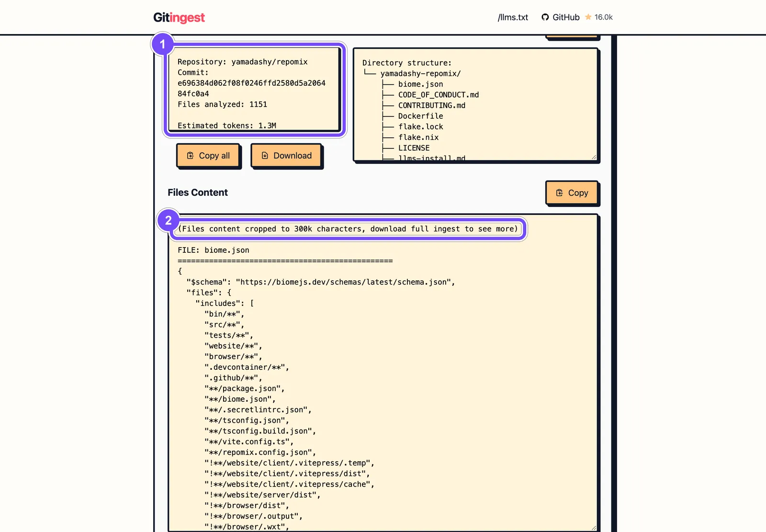Click the ".devcontainer/**" line
Viewport: 766px width, 532px height.
247,367
